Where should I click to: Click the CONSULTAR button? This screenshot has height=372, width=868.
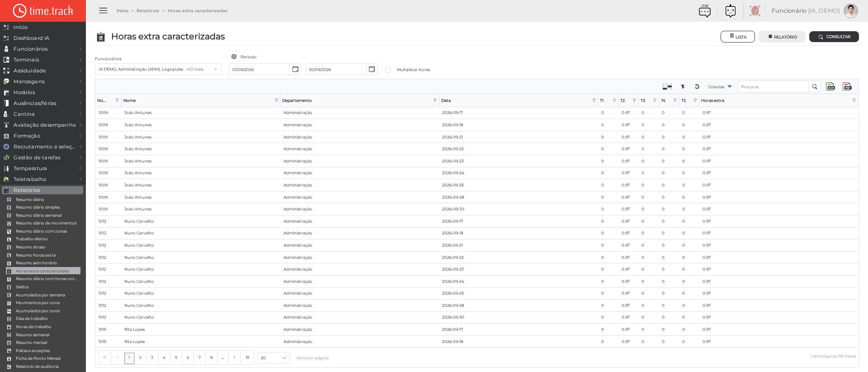(x=834, y=37)
